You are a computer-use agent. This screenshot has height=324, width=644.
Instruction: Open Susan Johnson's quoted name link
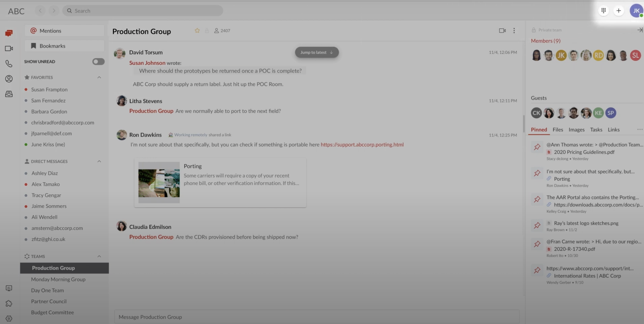pos(147,63)
